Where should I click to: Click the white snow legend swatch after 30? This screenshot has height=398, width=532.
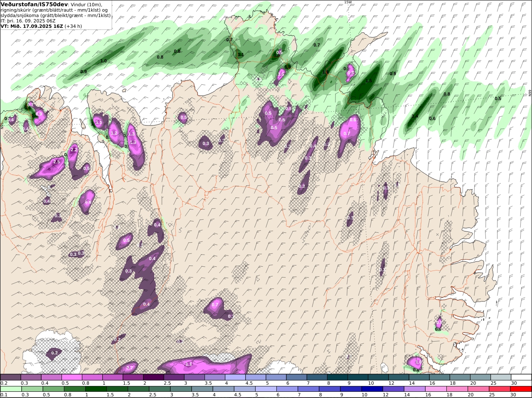(x=521, y=377)
